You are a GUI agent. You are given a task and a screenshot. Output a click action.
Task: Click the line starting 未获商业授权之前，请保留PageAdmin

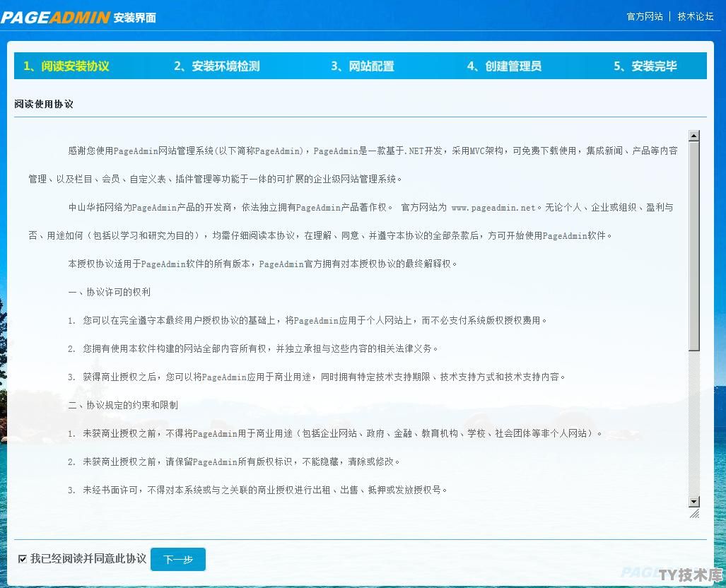(x=234, y=461)
